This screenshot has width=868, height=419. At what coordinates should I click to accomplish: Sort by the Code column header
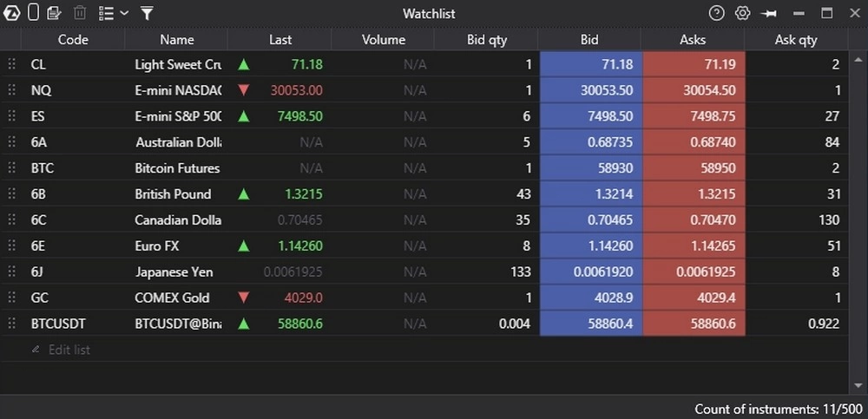pyautogui.click(x=73, y=39)
